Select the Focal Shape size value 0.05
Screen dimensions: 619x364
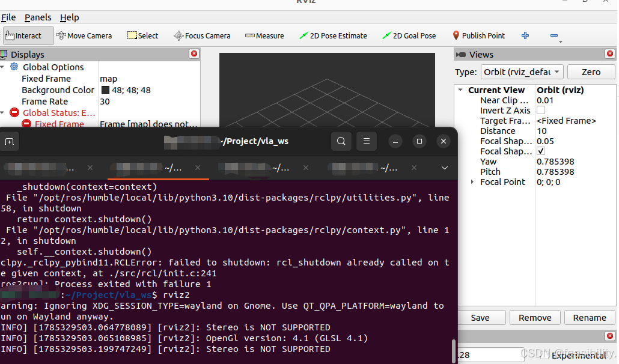[x=545, y=141]
